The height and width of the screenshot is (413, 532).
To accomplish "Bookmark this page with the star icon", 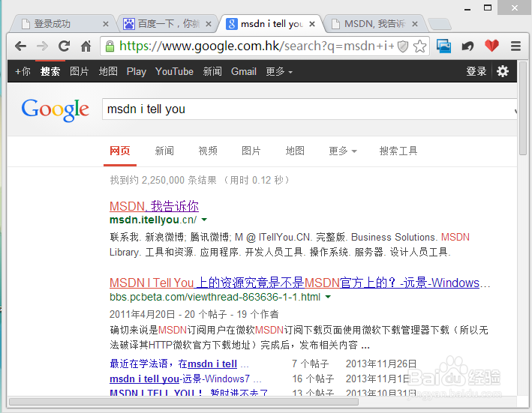I will click(x=419, y=46).
